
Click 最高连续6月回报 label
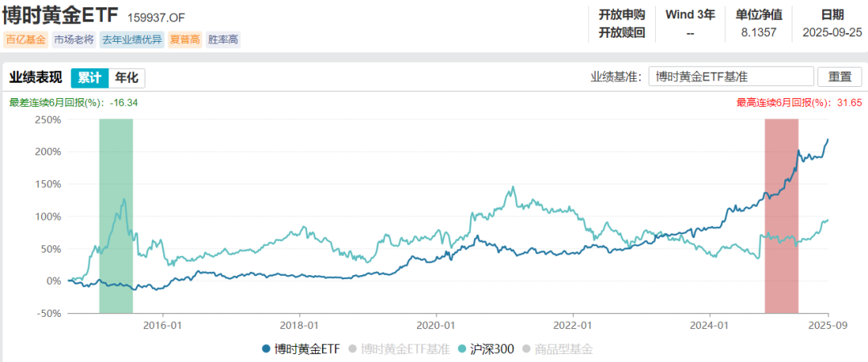pyautogui.click(x=785, y=103)
